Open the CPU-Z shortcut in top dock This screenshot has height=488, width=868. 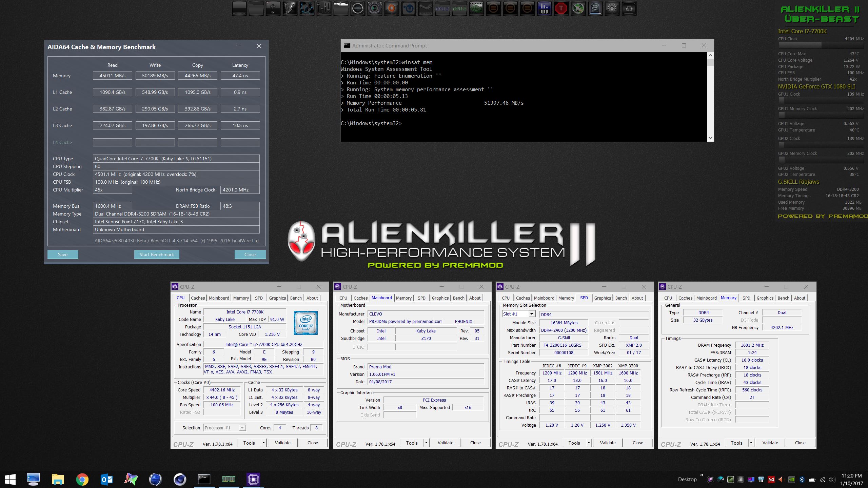pos(442,9)
